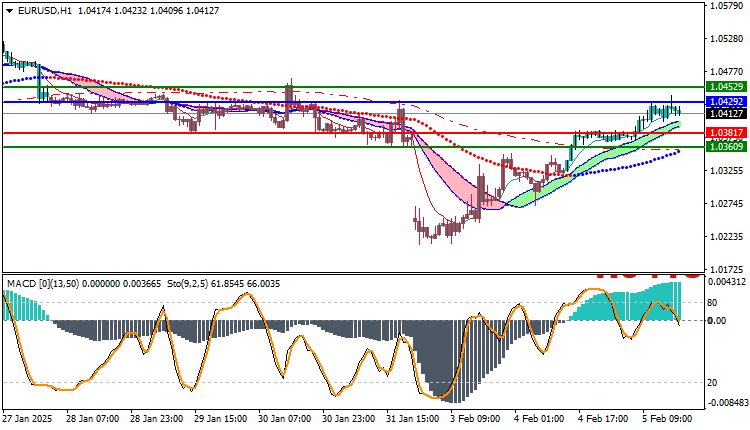Click the 3 Feb 09:00 time axis label
Screen dimensions: 750x430
point(475,419)
